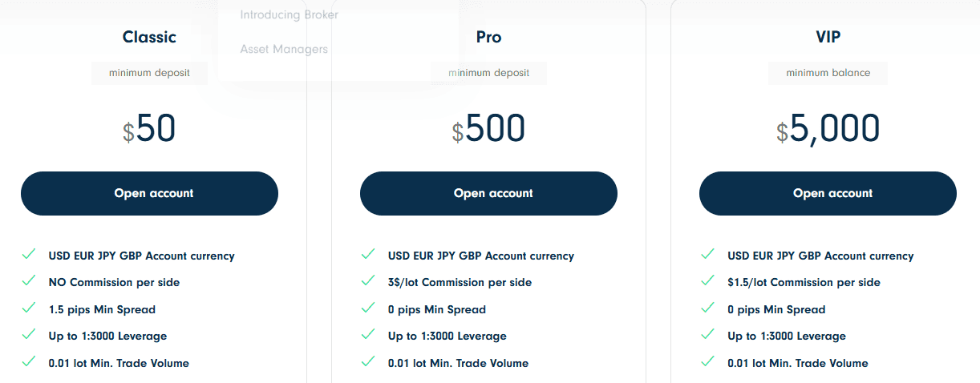Click the Pro plan heading
The width and height of the screenshot is (980, 383).
[488, 37]
